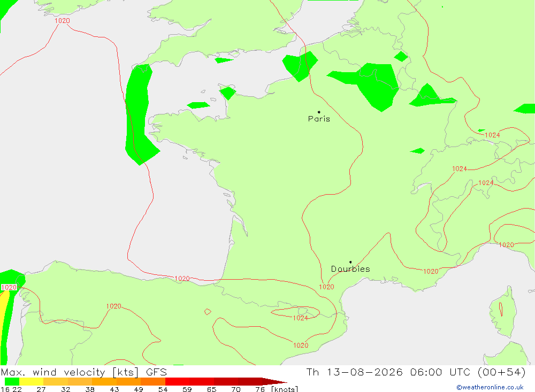Screen dimensions: 535x392
Task: Click the 'Th 13-08-2026 06:00 UTC (00+54)' timestamp
Action: (x=416, y=372)
